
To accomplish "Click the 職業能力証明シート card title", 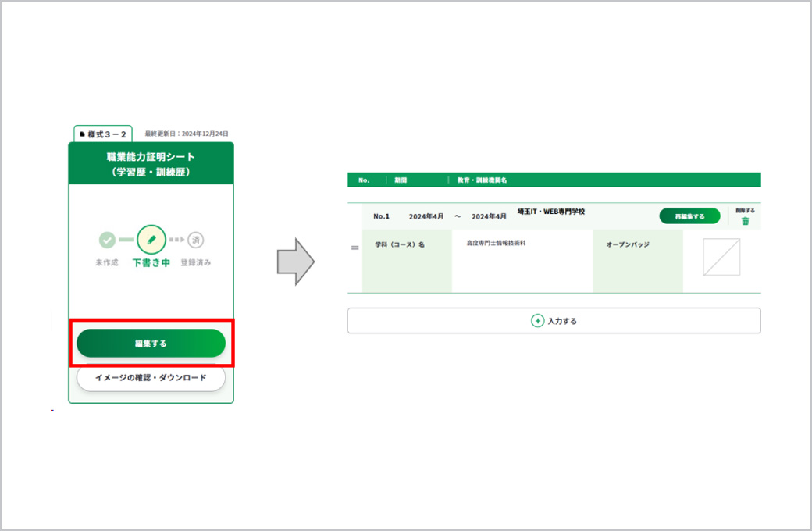I will (151, 164).
